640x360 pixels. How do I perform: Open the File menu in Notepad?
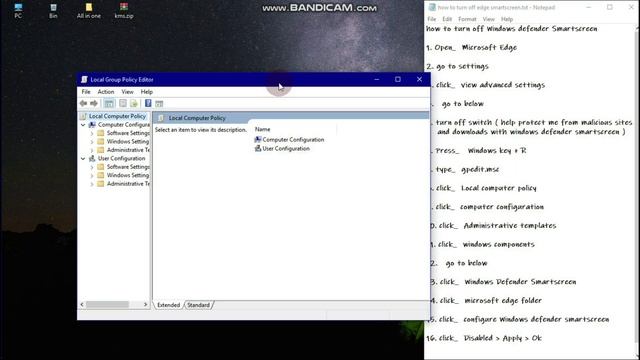431,19
